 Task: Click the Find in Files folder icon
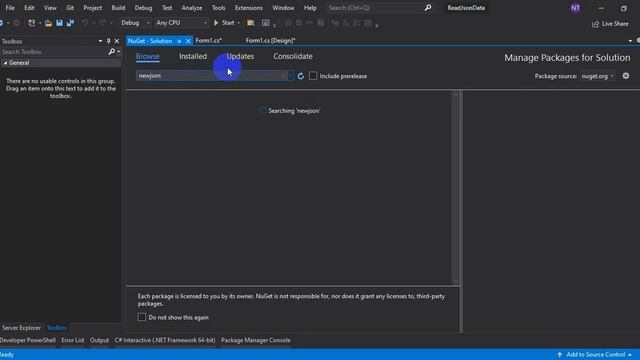(251, 23)
